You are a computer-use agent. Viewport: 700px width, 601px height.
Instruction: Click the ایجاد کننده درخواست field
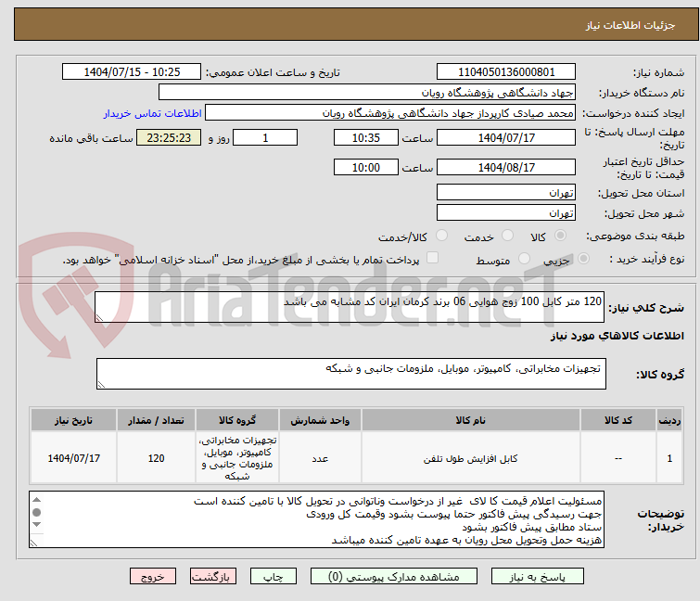[x=390, y=113]
